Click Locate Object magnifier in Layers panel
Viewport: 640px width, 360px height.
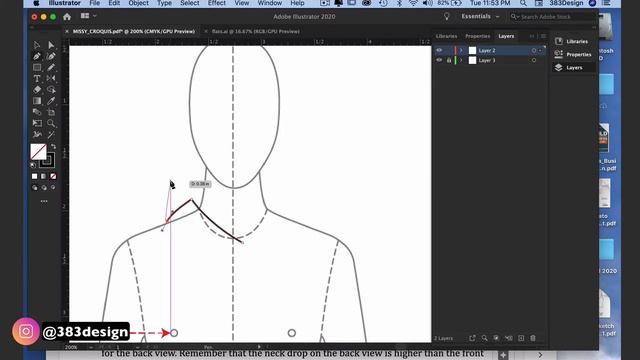tap(484, 338)
